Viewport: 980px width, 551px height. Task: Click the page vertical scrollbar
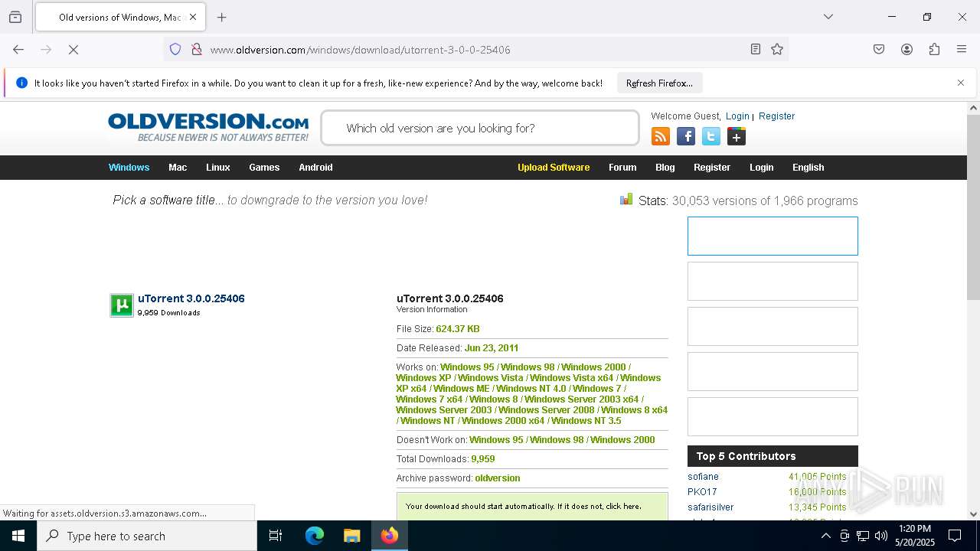pos(973,207)
